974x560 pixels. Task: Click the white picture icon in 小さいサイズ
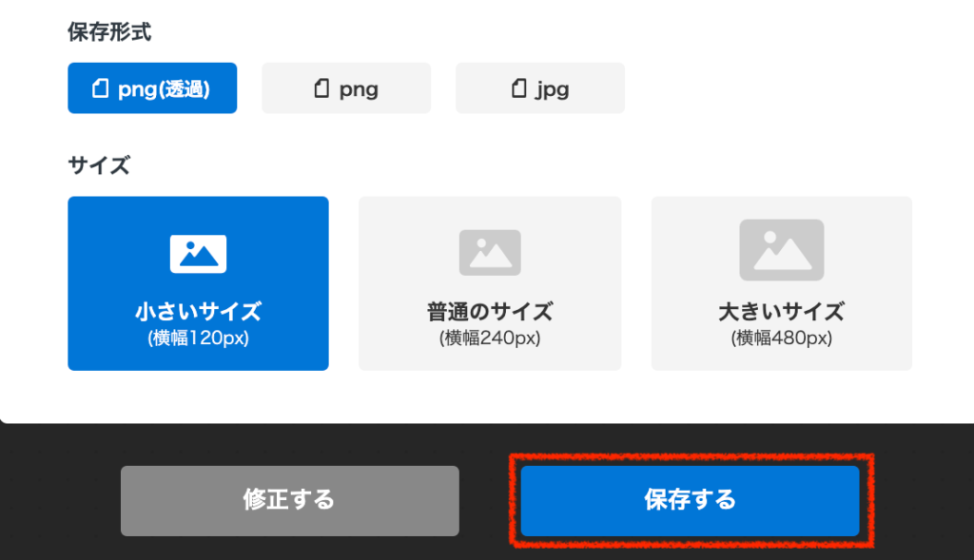(x=198, y=253)
